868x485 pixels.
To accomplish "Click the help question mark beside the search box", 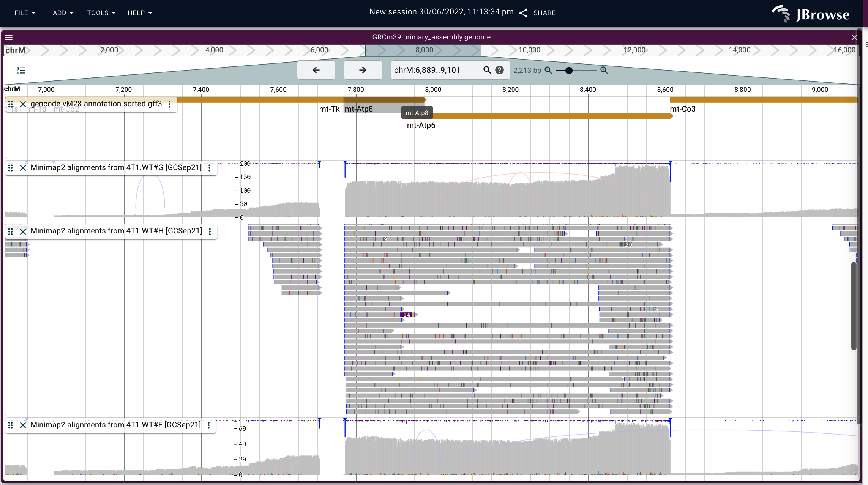I will point(499,70).
